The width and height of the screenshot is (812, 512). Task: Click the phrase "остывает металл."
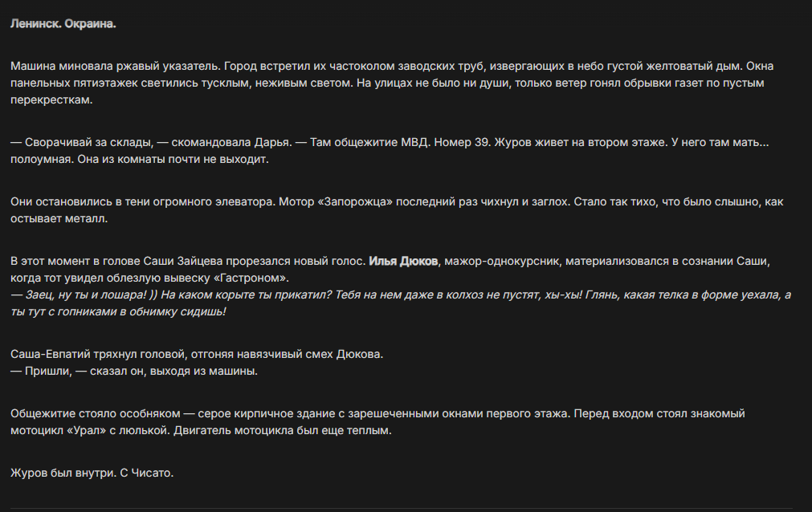(59, 218)
